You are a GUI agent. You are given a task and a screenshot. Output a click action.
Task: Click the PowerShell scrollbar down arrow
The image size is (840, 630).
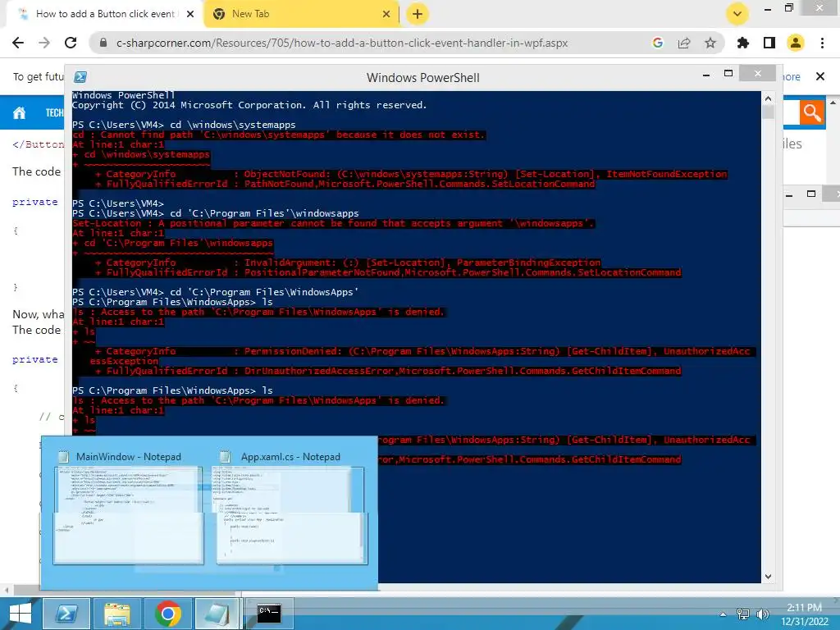point(768,577)
